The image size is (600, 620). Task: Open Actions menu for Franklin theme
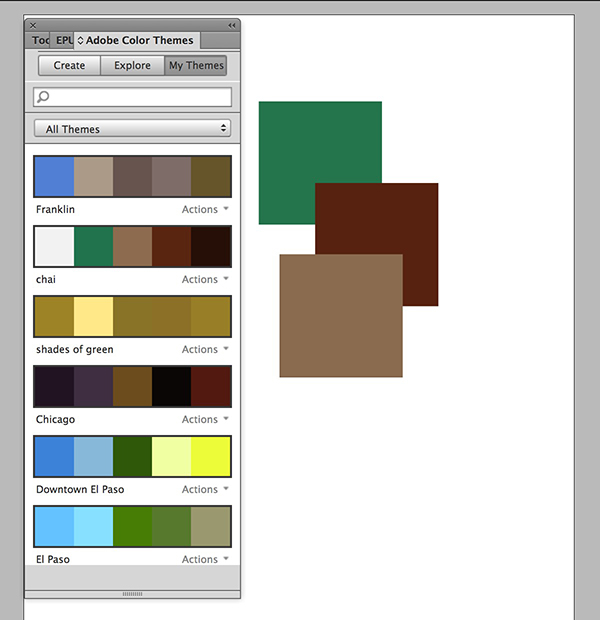tap(205, 210)
